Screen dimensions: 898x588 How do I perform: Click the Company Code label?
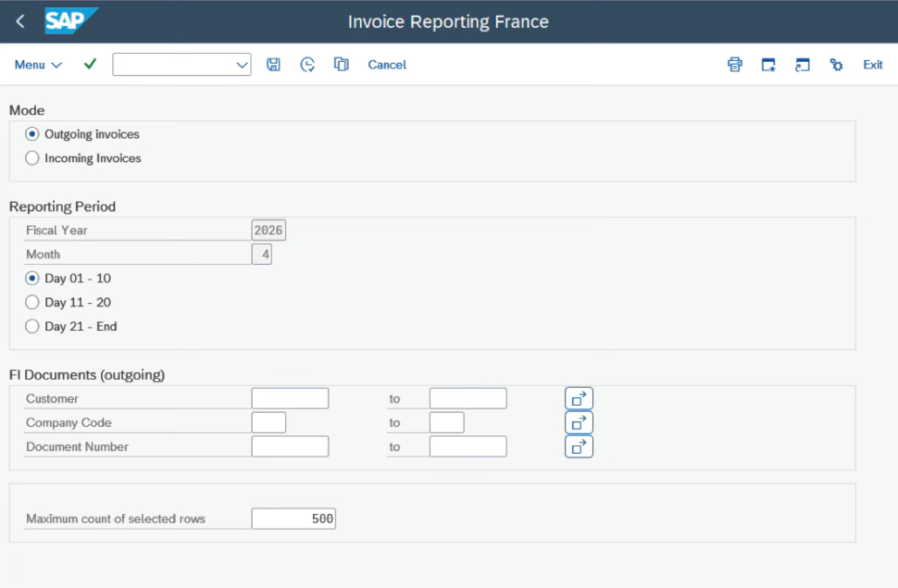click(69, 422)
